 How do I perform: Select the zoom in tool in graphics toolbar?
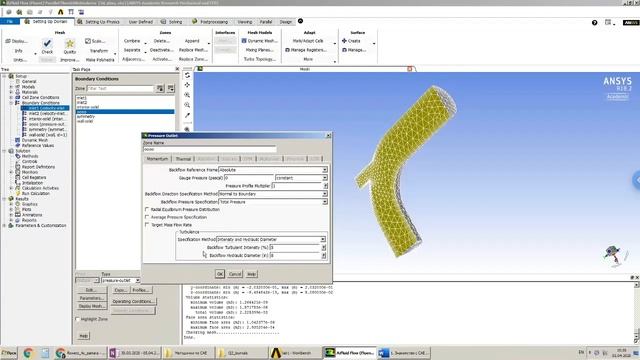pyautogui.click(x=187, y=95)
